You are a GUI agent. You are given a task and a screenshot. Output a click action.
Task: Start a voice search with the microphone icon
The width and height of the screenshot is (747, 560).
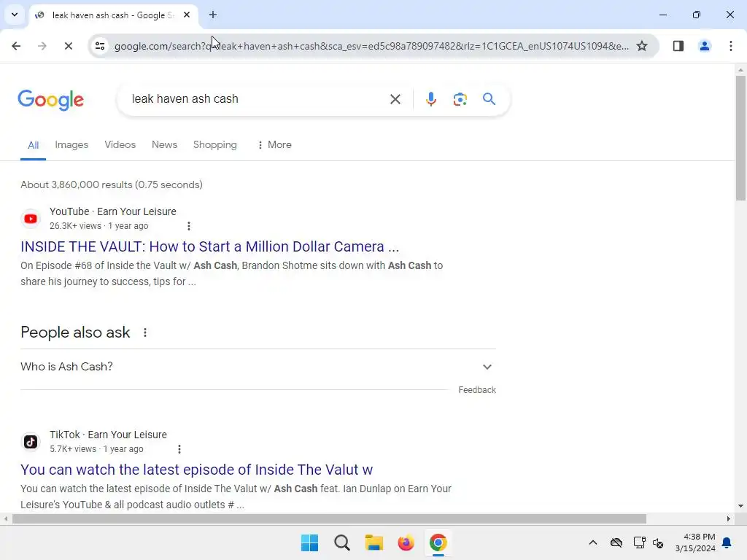click(430, 99)
